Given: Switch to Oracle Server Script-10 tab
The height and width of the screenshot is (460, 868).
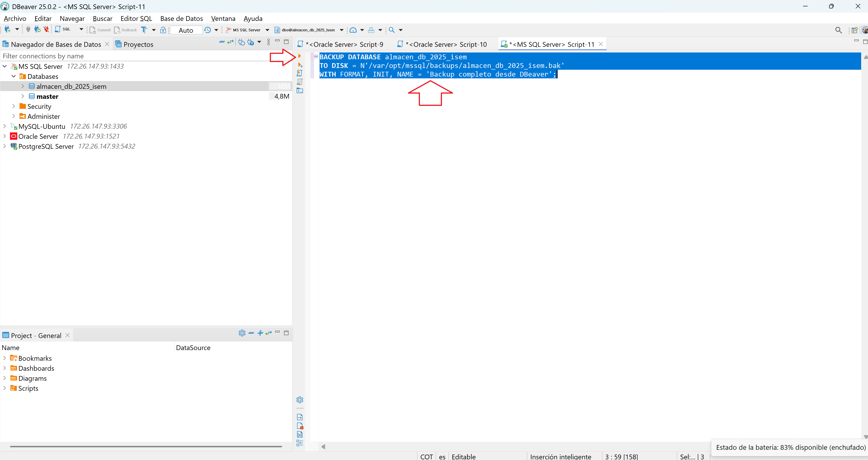Looking at the screenshot, I should pos(442,44).
